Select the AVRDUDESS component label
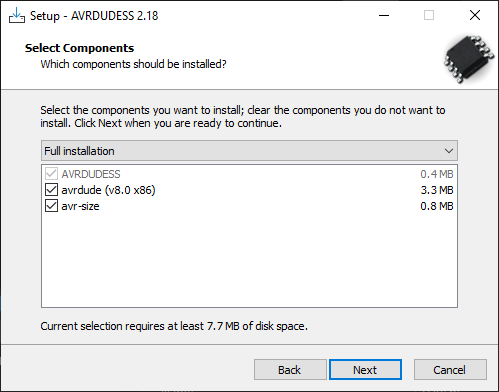 [x=91, y=174]
